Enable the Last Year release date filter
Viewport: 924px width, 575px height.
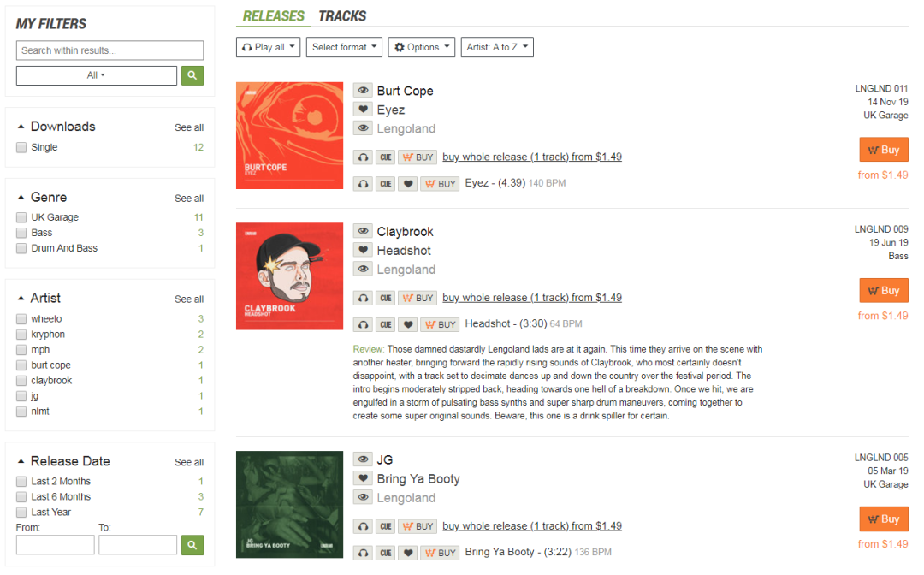21,512
